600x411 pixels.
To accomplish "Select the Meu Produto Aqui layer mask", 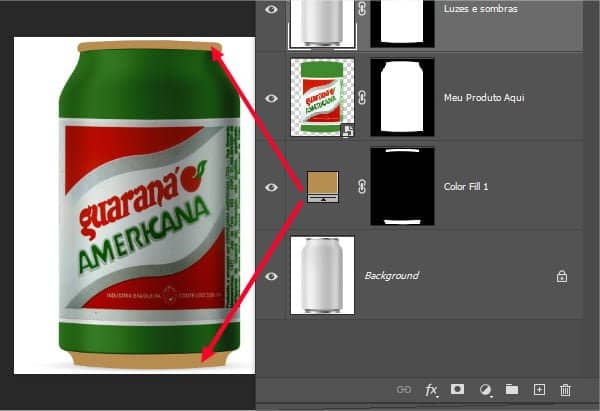I will pyautogui.click(x=403, y=97).
